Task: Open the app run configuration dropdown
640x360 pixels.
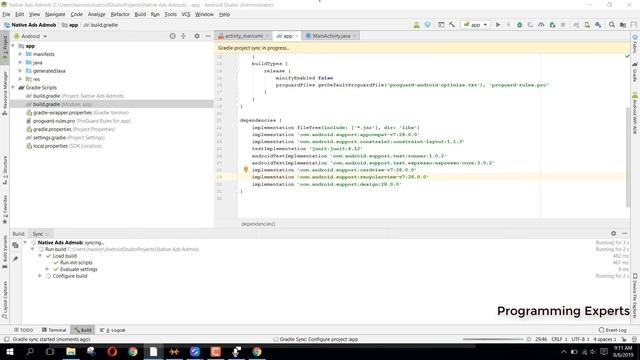Action: (x=476, y=25)
